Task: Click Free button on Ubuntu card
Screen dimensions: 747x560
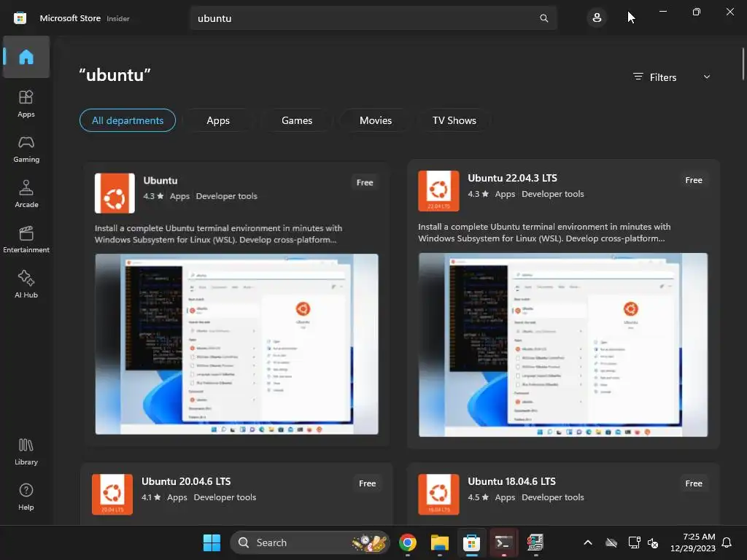Action: (365, 182)
